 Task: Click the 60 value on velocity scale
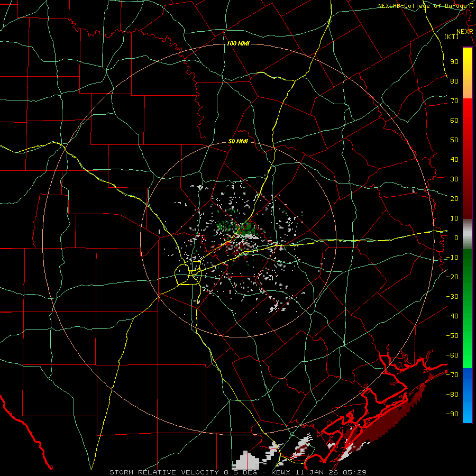tap(454, 120)
